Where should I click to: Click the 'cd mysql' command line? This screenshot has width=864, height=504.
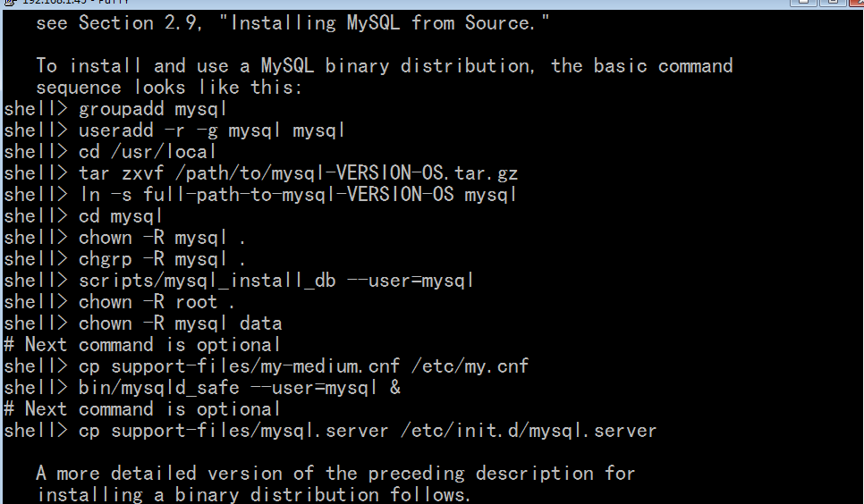point(83,216)
